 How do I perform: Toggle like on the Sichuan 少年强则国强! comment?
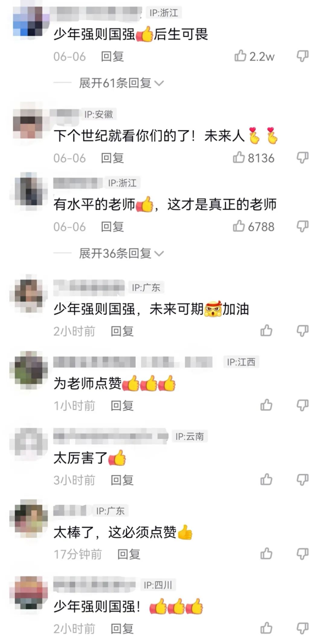click(266, 628)
